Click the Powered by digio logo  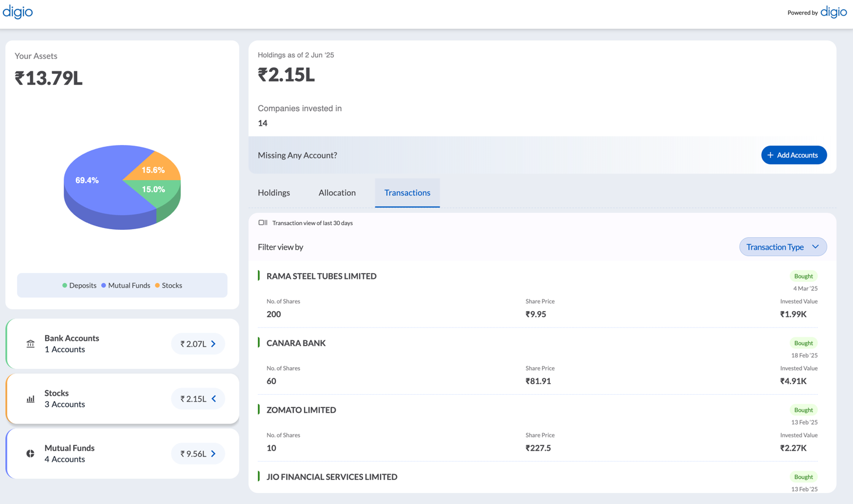(x=834, y=12)
